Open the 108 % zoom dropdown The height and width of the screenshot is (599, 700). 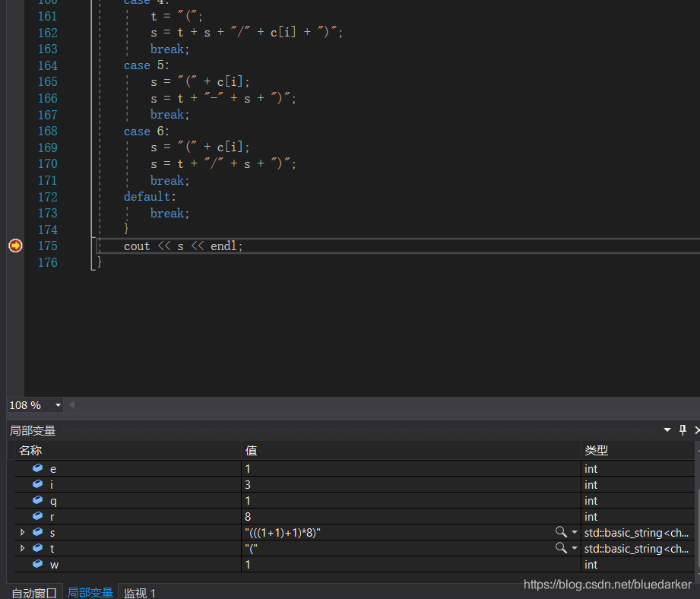58,405
